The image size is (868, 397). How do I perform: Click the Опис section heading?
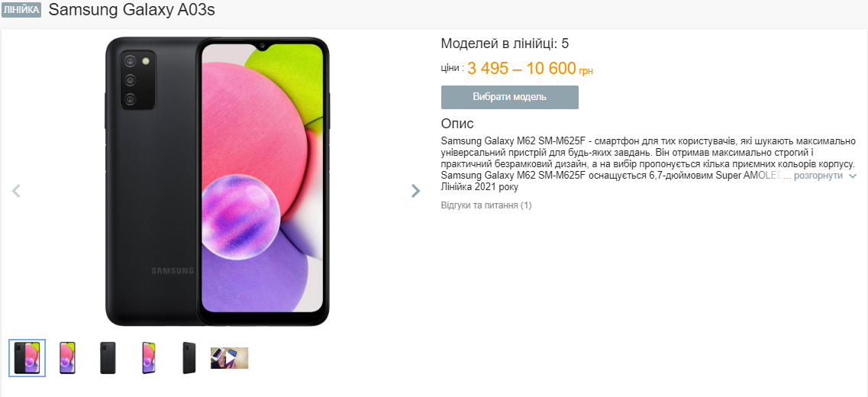coord(457,124)
